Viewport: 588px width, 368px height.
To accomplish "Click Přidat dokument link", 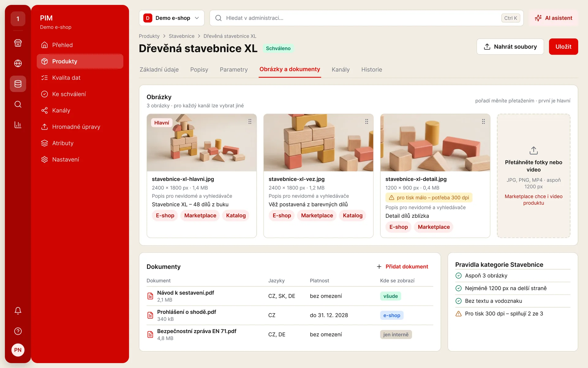I will coord(402,266).
